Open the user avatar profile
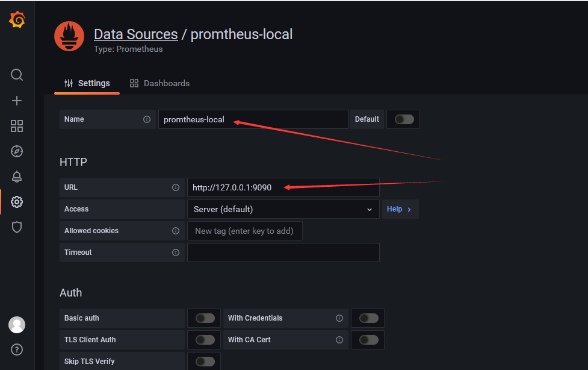The height and width of the screenshot is (370, 588). tap(17, 325)
